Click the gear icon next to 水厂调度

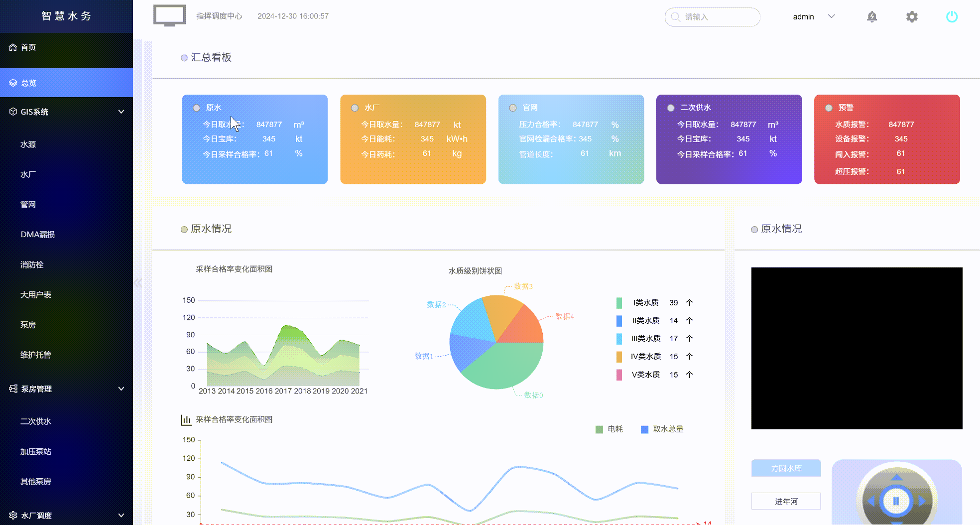coord(13,516)
